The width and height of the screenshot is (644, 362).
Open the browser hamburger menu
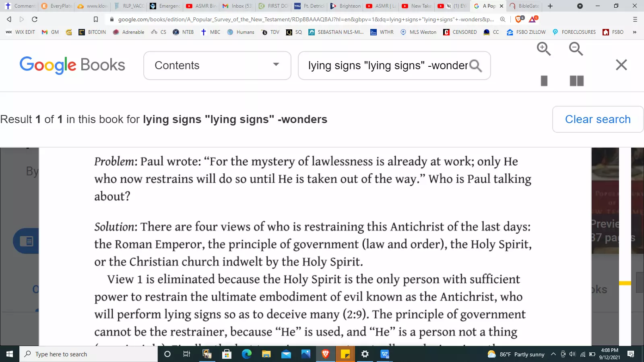pos(635,19)
